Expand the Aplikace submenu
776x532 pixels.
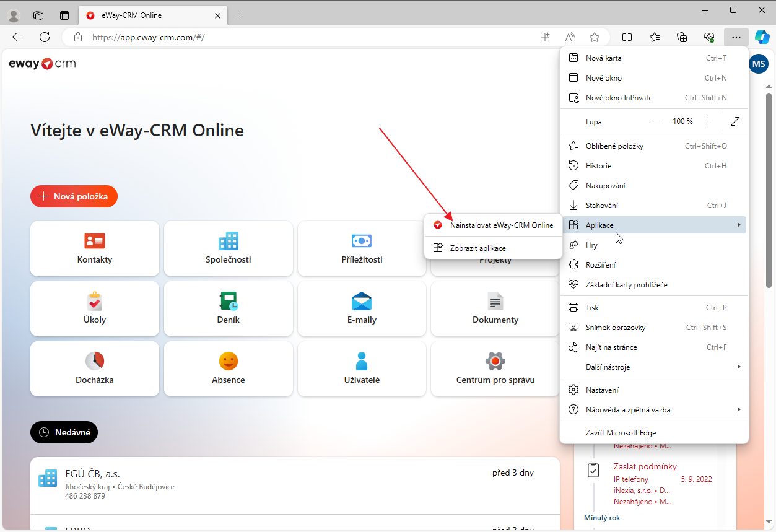654,225
